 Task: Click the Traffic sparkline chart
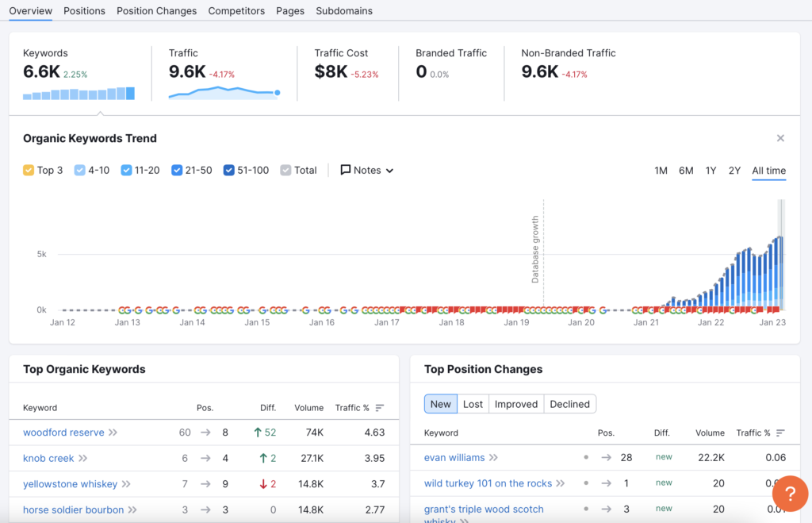(224, 93)
